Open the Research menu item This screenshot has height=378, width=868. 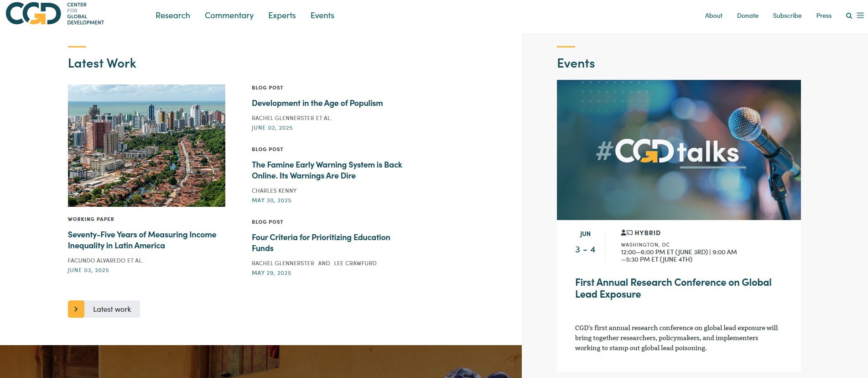[172, 15]
